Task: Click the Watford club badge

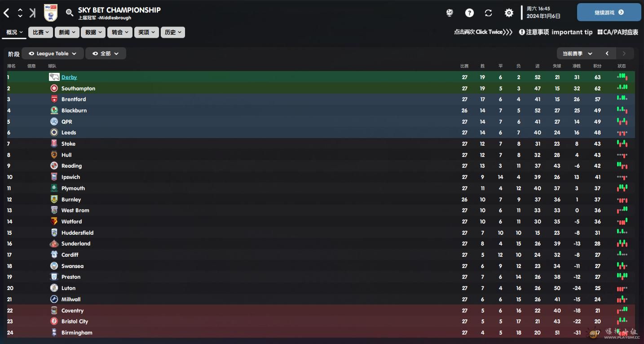Action: pos(54,221)
